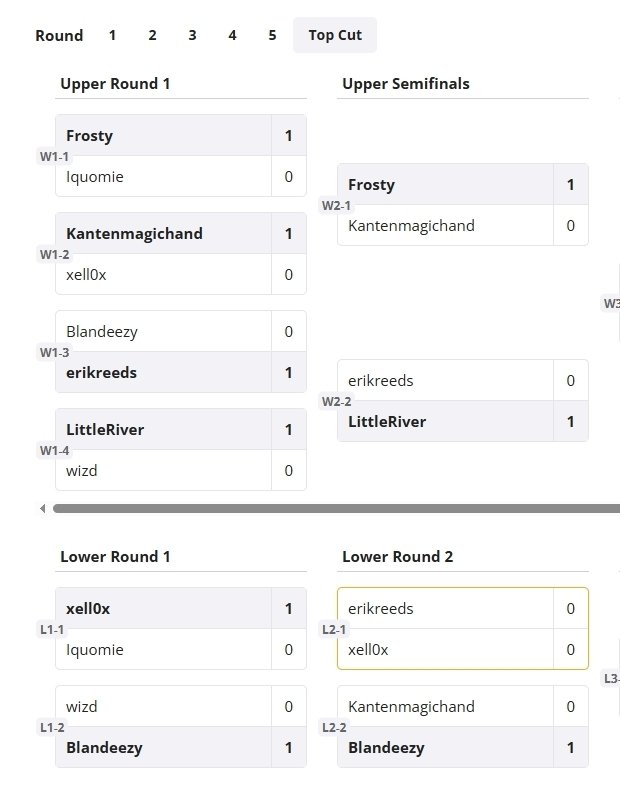Click the W1-2 match label
Image resolution: width=620 pixels, height=786 pixels.
tap(54, 254)
